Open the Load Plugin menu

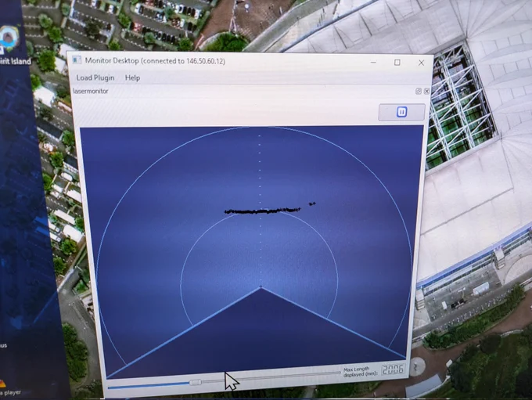tap(95, 77)
